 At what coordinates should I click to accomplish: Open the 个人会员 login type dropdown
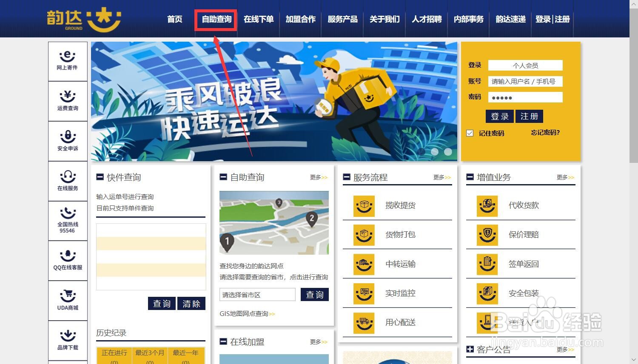coord(525,65)
